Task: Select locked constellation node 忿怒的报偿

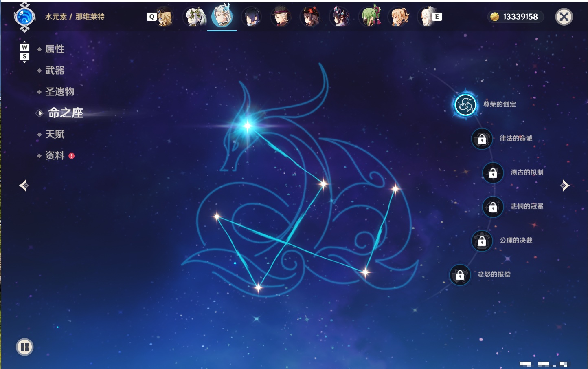Action: (460, 275)
